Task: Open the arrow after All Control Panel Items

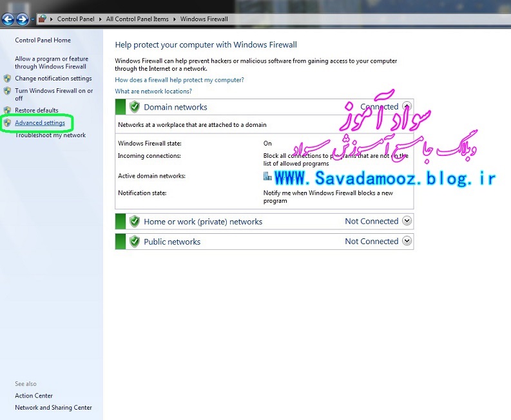Action: pos(175,19)
